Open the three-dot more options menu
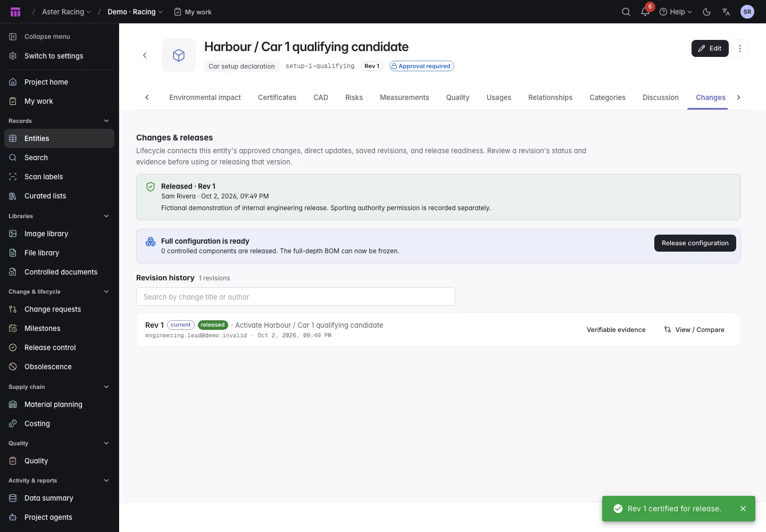The image size is (766, 532). 740,48
